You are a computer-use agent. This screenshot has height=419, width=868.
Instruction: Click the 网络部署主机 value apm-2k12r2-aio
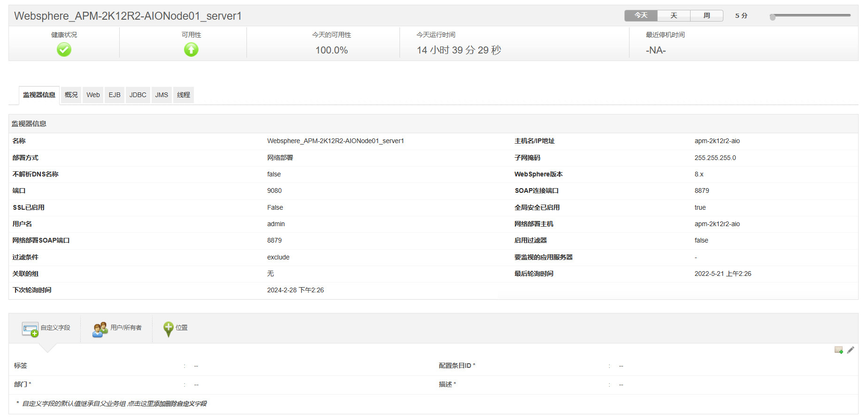pos(717,224)
